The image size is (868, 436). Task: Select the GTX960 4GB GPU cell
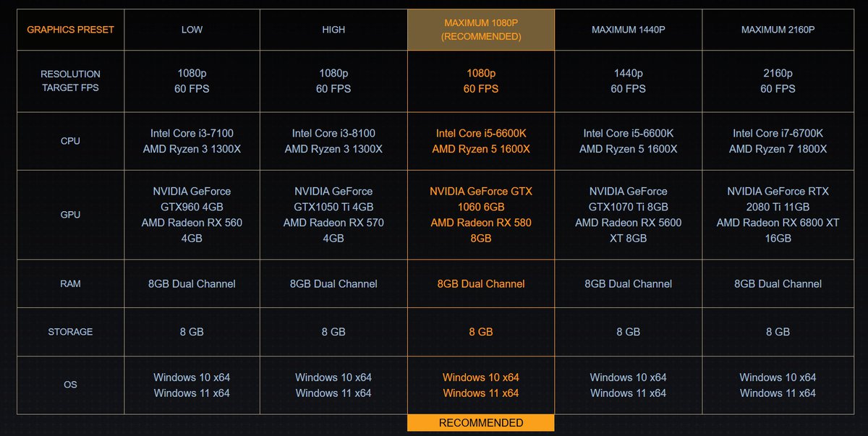pos(192,215)
